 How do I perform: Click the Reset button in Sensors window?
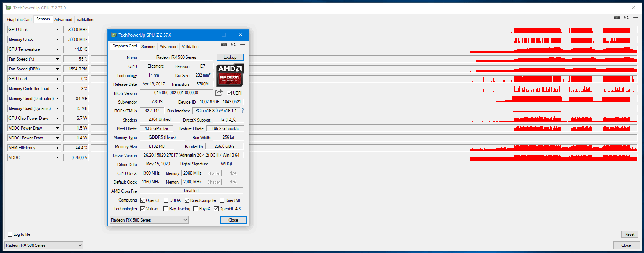click(x=629, y=234)
